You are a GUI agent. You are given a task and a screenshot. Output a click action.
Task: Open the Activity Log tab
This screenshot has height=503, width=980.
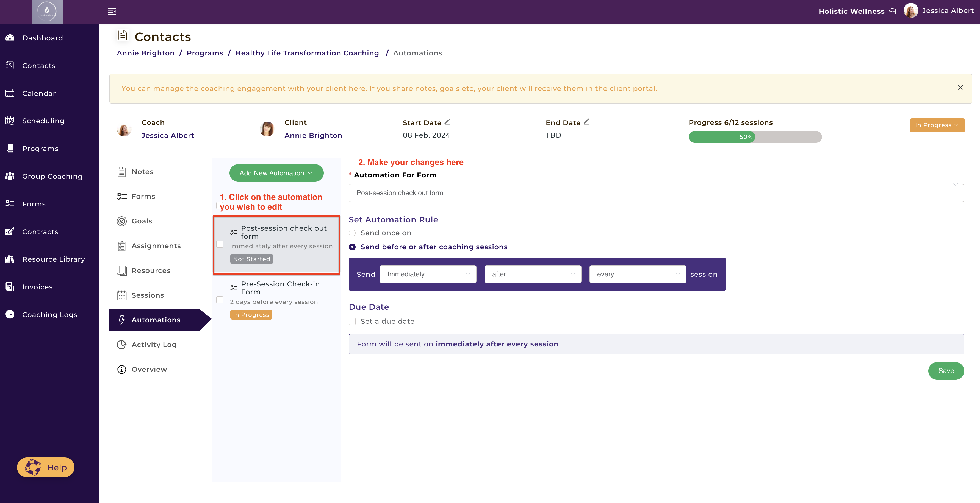point(154,345)
